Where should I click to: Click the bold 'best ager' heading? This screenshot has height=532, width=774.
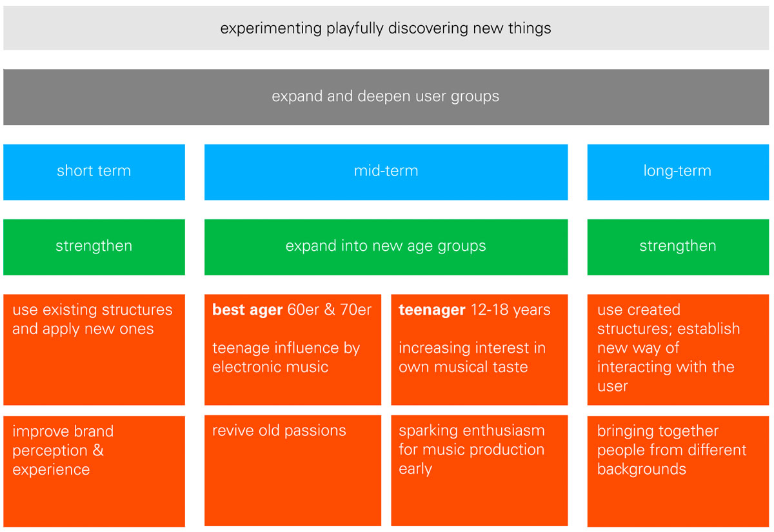(247, 310)
